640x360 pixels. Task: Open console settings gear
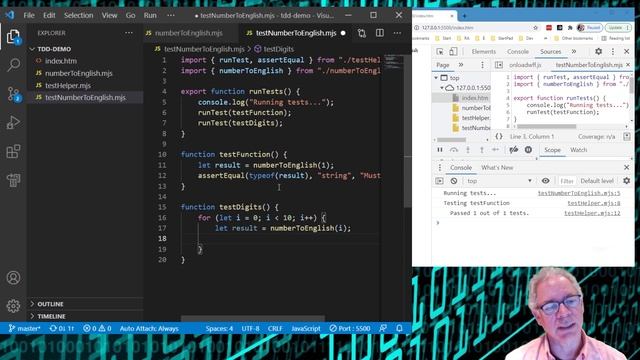(627, 181)
